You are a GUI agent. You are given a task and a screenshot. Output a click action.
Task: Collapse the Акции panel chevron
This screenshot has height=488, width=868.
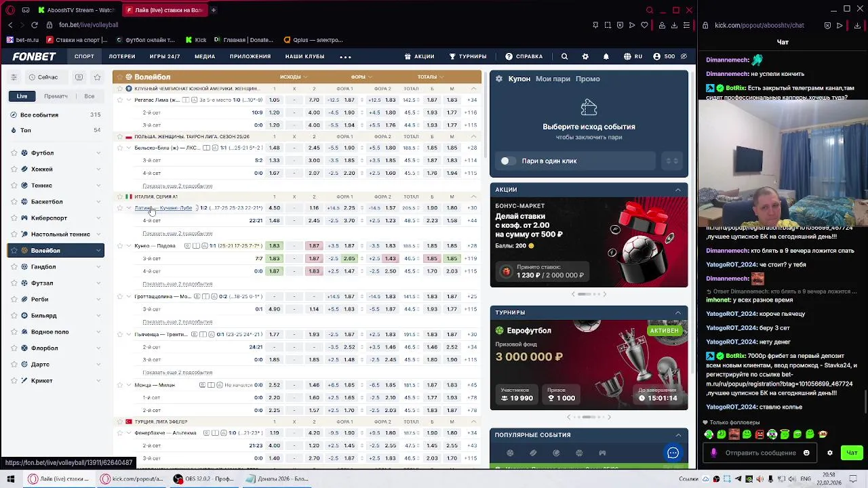point(677,190)
